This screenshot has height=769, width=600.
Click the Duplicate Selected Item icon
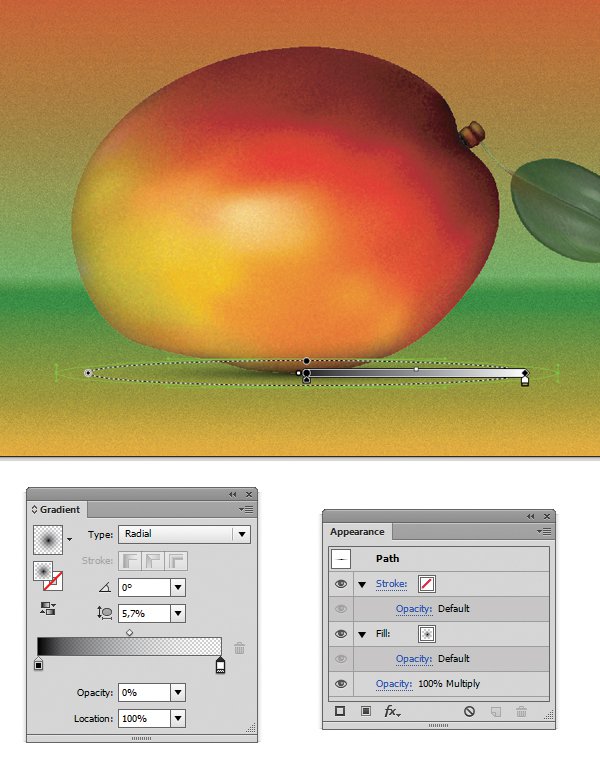496,711
